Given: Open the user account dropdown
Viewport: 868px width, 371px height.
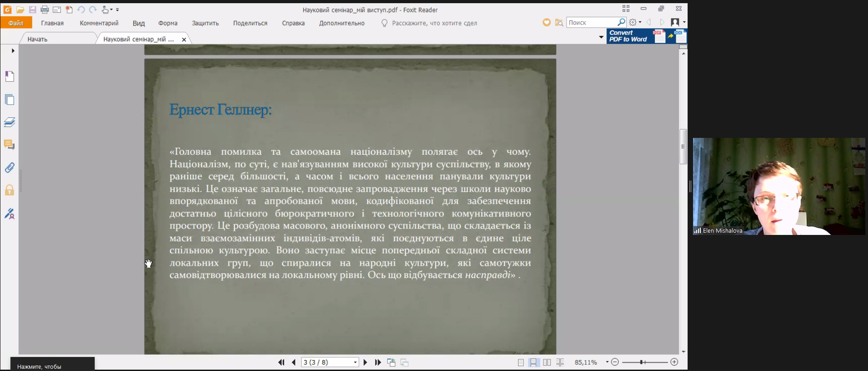Looking at the screenshot, I should [678, 22].
